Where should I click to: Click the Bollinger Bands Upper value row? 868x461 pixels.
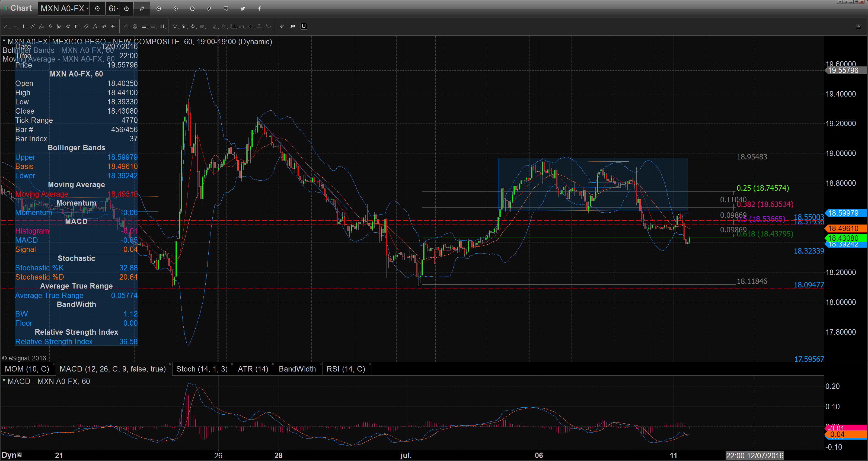(x=76, y=157)
